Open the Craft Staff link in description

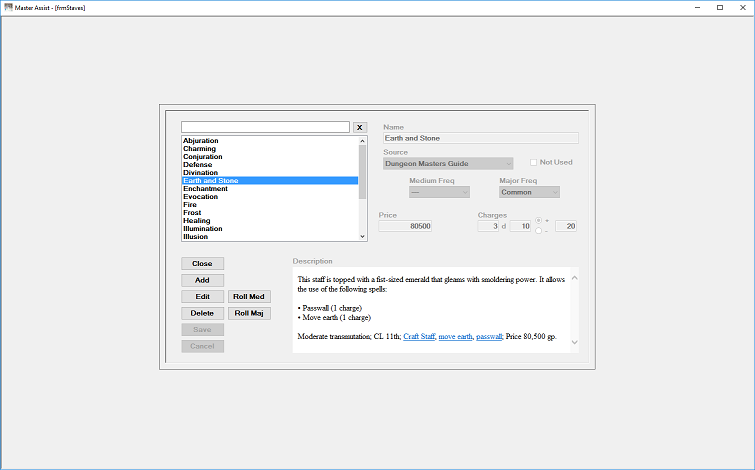(419, 337)
